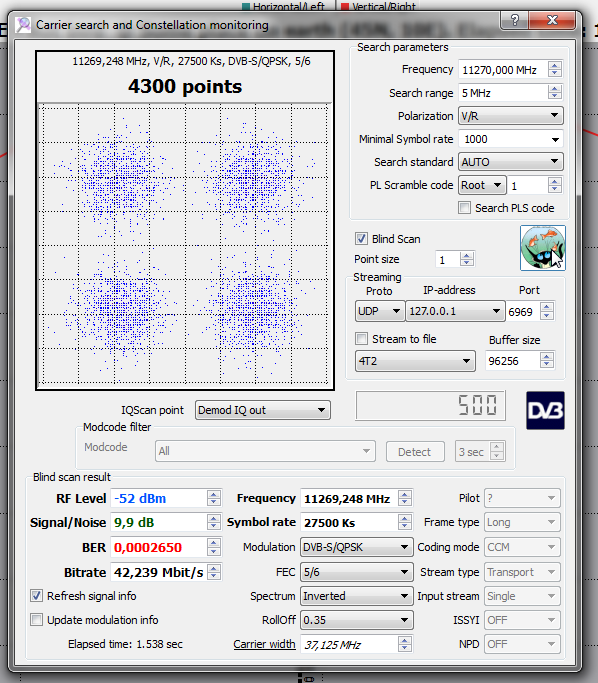Open the Search standard AUTO dropdown
Viewport: 598px width, 683px height.
tap(510, 162)
